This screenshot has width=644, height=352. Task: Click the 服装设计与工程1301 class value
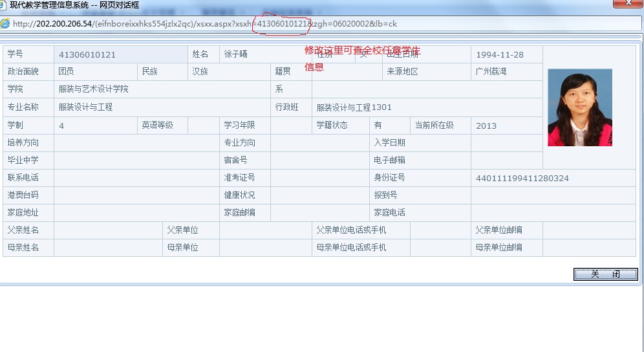point(354,107)
